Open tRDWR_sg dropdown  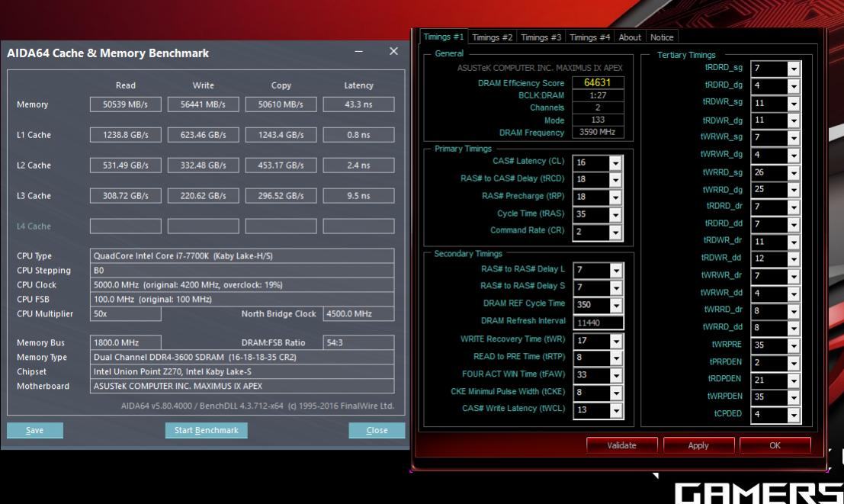pos(794,104)
